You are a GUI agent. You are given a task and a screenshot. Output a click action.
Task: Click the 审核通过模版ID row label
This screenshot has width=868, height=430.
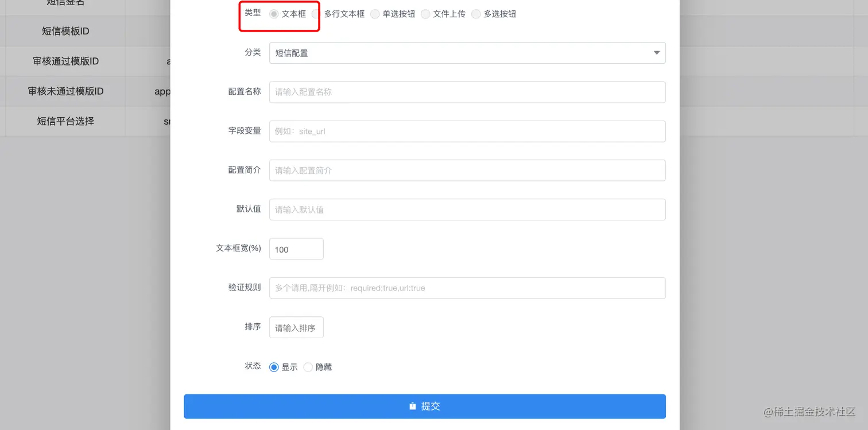point(65,61)
